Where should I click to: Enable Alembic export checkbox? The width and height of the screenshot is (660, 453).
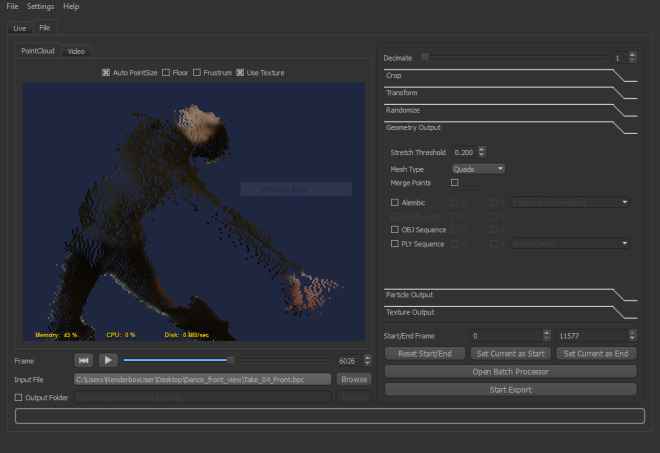click(x=395, y=203)
